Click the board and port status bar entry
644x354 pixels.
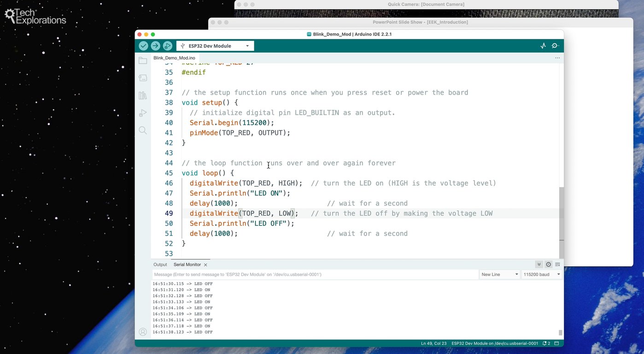495,343
